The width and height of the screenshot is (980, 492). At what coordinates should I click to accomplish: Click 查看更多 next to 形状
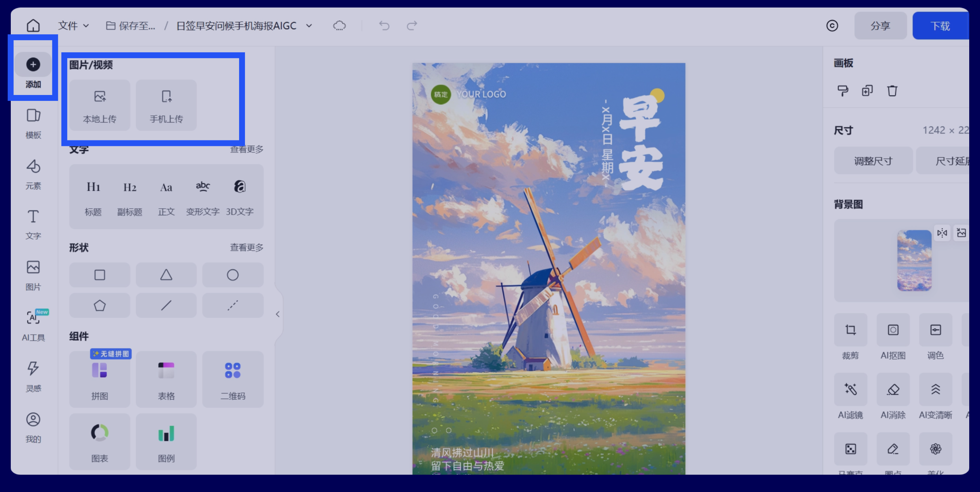tap(247, 247)
